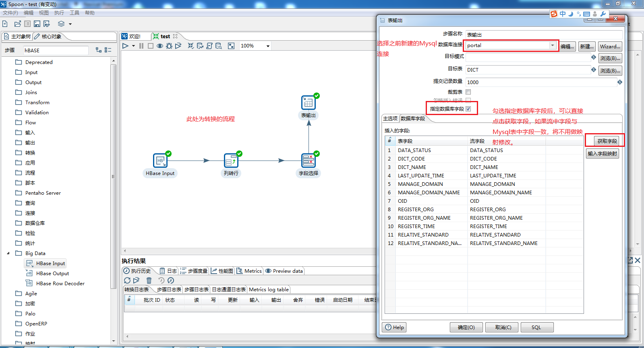
Task: Run the transformation with the play icon
Action: [125, 46]
